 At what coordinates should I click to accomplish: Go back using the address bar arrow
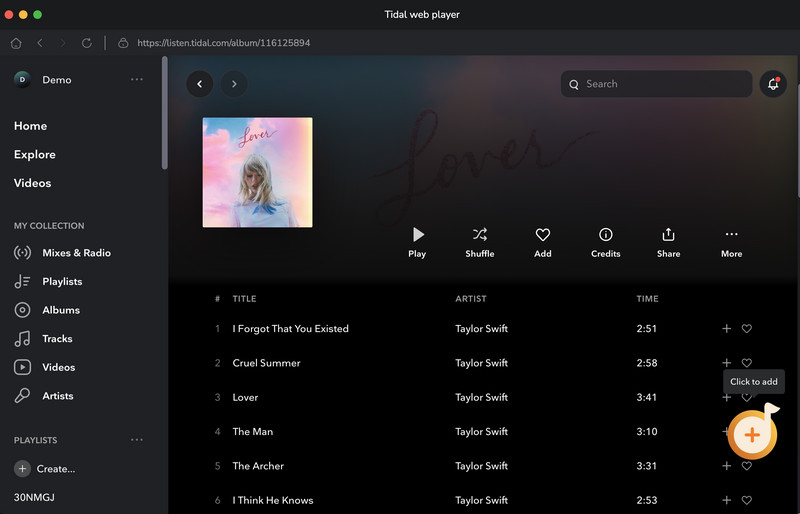pyautogui.click(x=40, y=43)
